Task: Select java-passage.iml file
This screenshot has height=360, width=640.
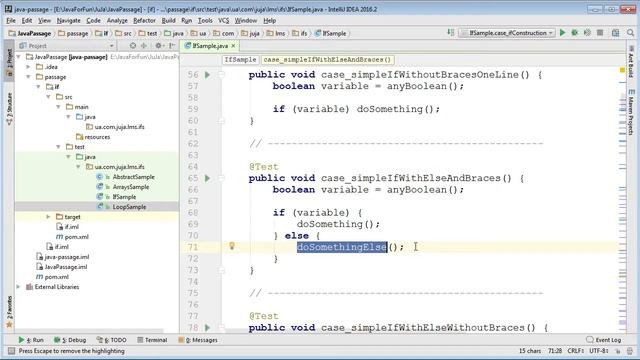Action: coord(67,257)
